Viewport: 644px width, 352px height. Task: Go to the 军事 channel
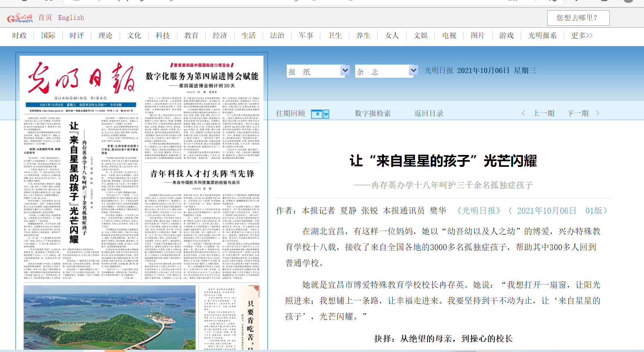(x=306, y=35)
